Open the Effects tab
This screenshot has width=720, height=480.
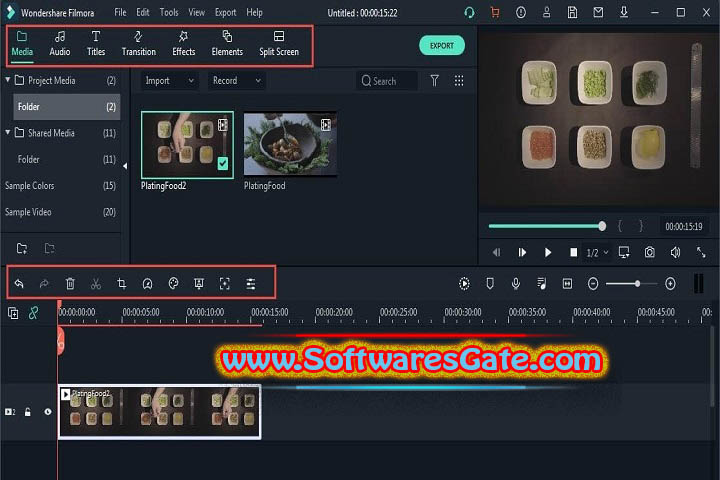[184, 44]
